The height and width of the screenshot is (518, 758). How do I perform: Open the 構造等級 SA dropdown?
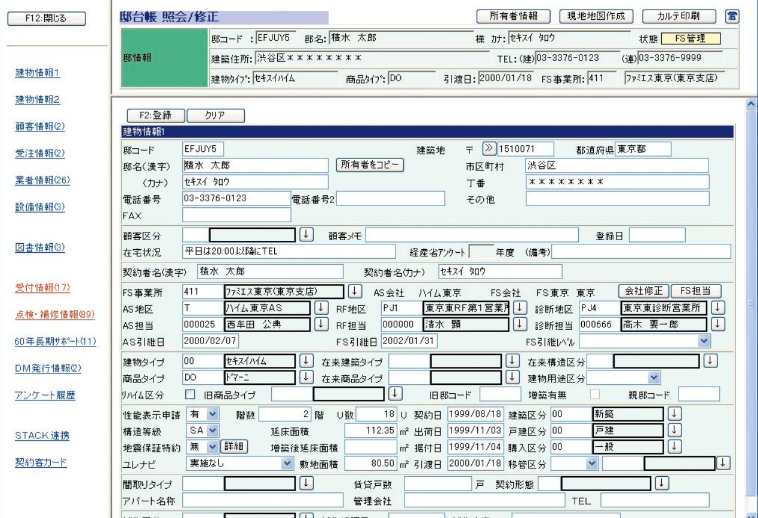(x=211, y=431)
